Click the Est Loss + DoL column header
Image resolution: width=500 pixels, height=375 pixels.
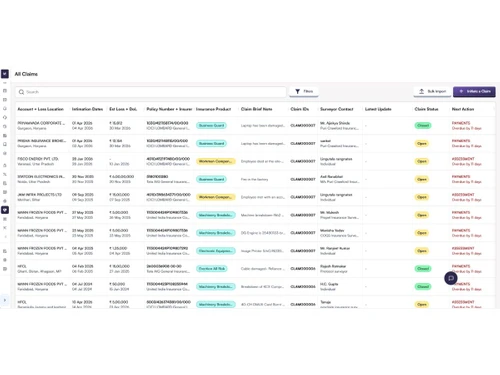tap(123, 109)
